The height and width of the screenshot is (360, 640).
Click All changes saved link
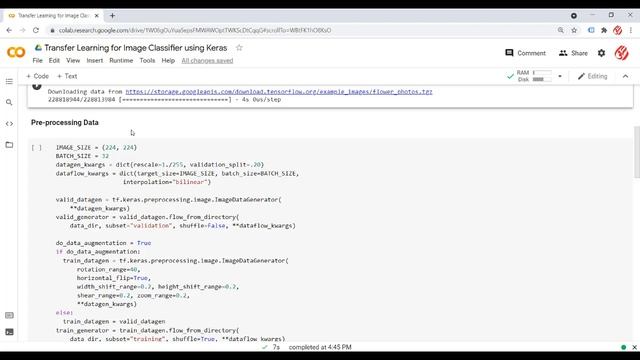point(207,60)
